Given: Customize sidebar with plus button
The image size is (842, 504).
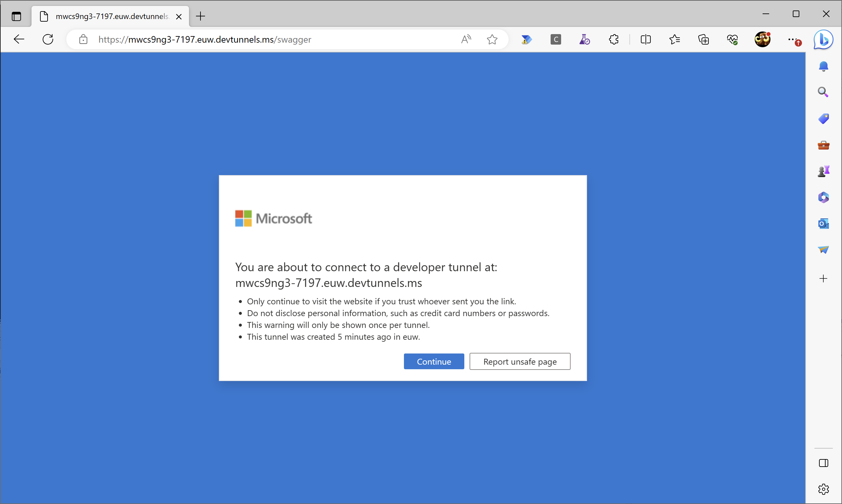Looking at the screenshot, I should (x=823, y=279).
